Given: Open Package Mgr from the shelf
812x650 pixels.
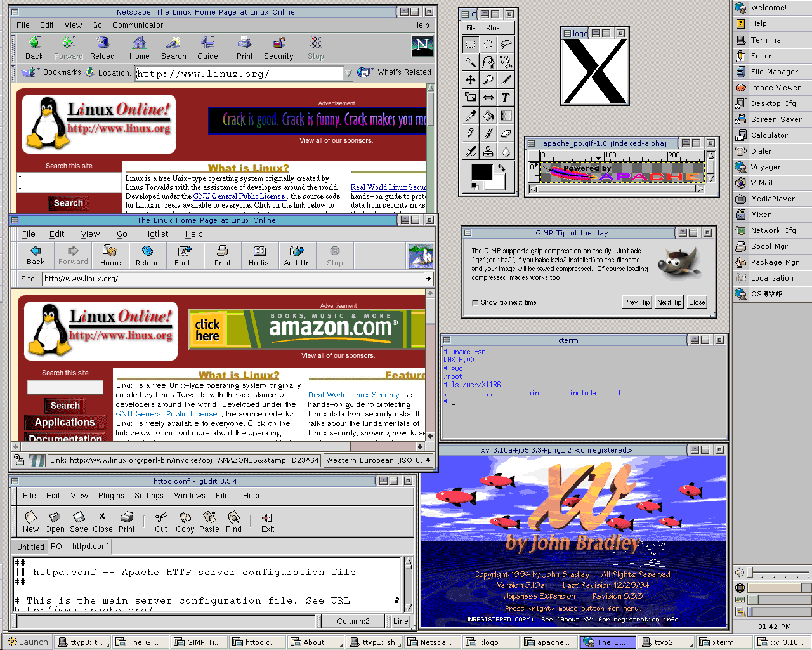Looking at the screenshot, I should pos(772,262).
